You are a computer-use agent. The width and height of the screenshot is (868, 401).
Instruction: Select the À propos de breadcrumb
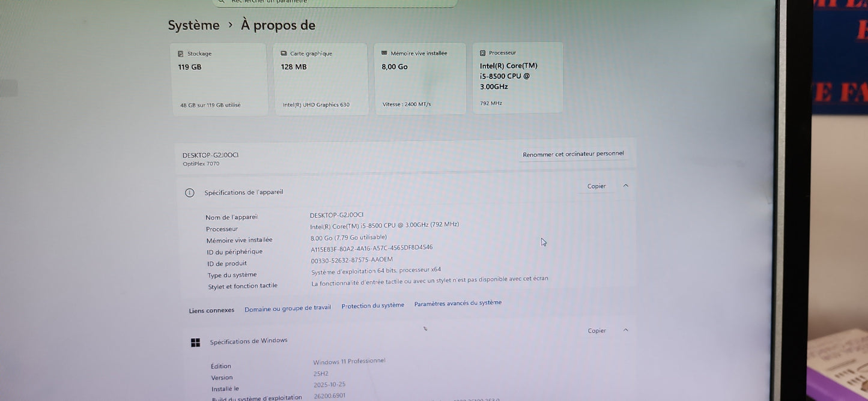tap(278, 24)
